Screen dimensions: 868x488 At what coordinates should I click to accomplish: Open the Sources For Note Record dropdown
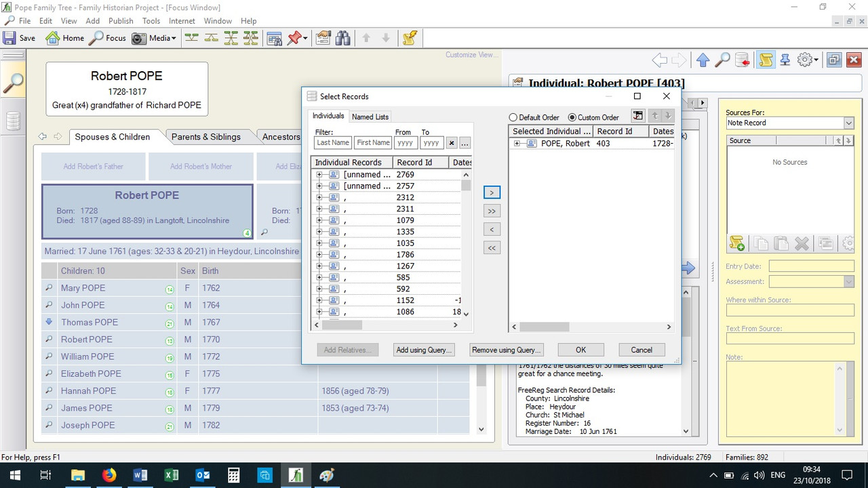848,123
